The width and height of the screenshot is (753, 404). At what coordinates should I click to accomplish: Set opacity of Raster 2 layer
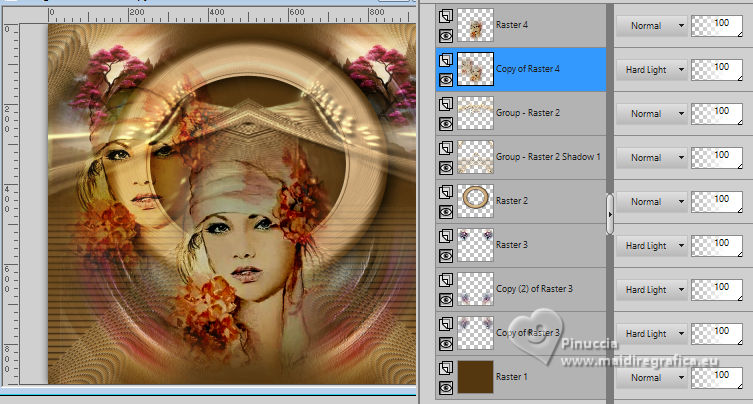717,202
